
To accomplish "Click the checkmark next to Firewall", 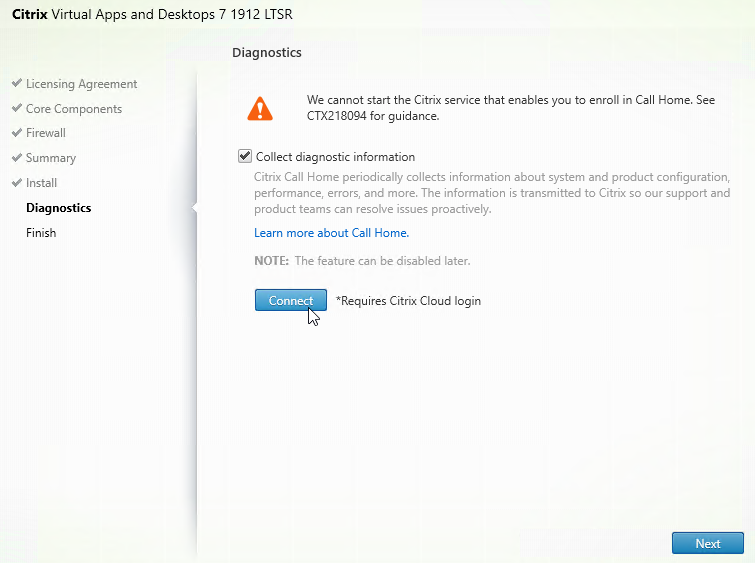I will coord(17,133).
